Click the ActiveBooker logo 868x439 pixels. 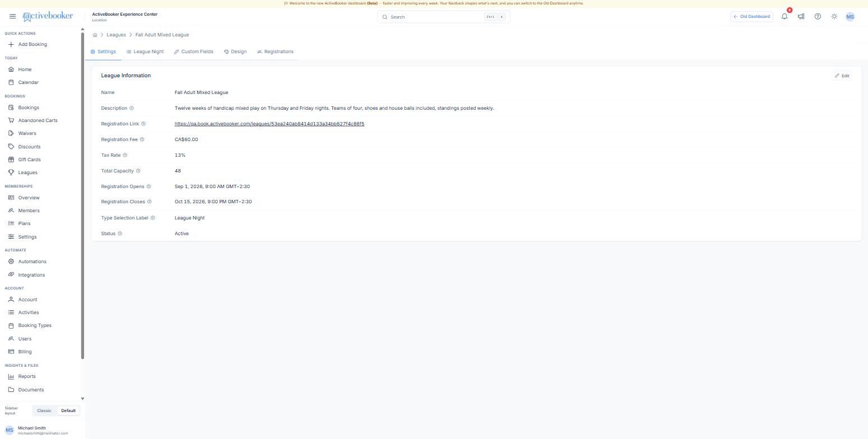pyautogui.click(x=48, y=16)
